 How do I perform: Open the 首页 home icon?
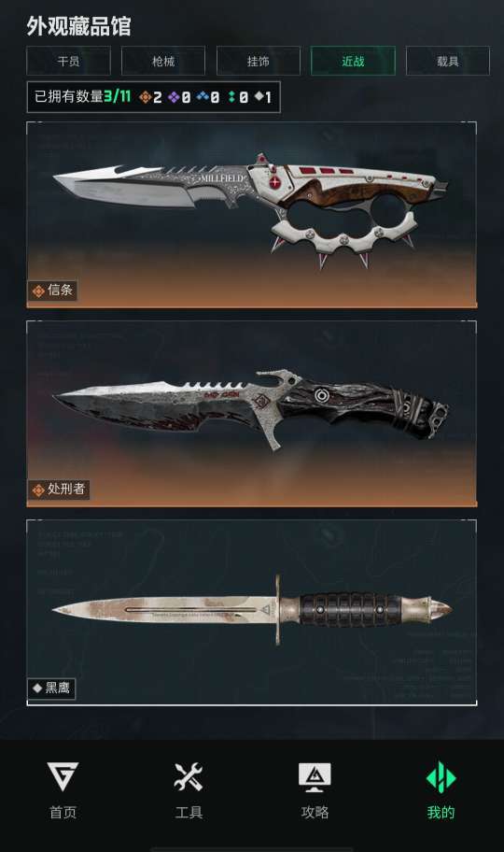point(63,789)
